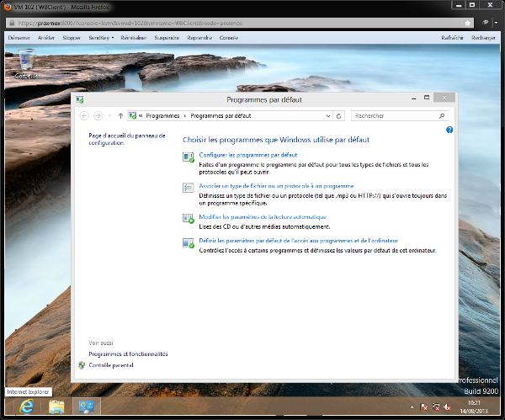Open the recent locations dropdown arrow
This screenshot has height=420, width=505.
(x=109, y=115)
